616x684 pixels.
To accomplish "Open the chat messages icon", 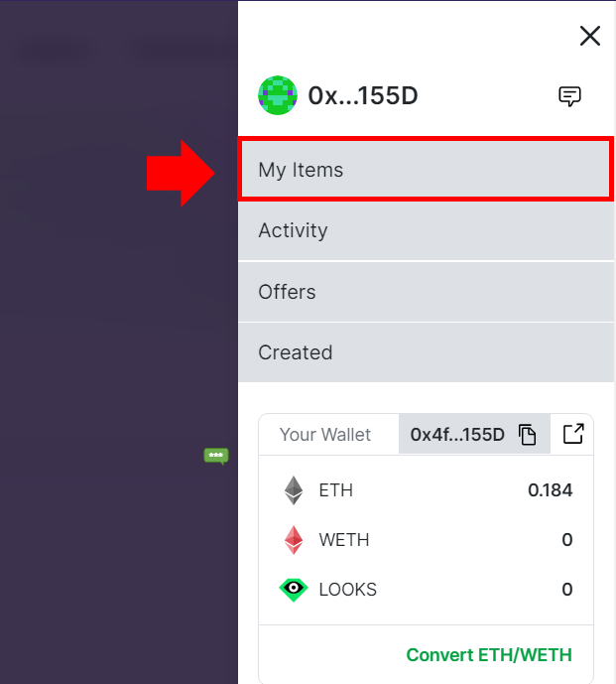I will coord(569,96).
